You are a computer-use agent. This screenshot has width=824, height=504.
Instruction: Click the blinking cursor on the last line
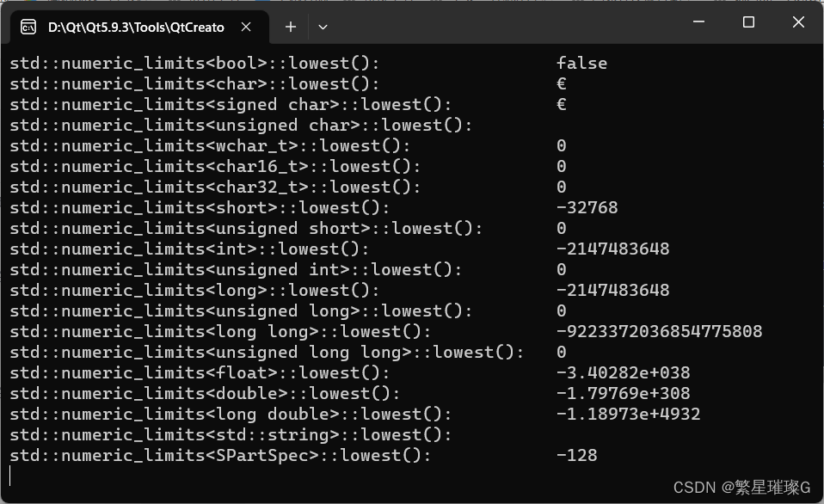point(9,475)
